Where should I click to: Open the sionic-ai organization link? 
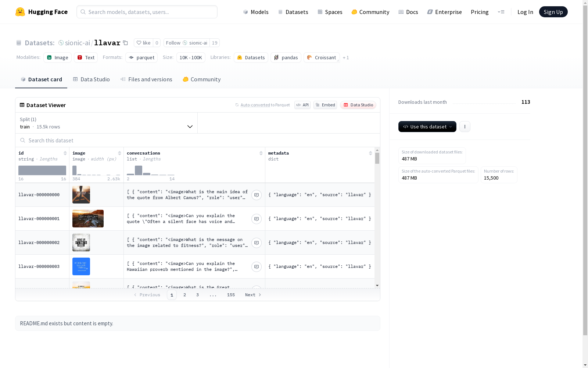click(78, 43)
